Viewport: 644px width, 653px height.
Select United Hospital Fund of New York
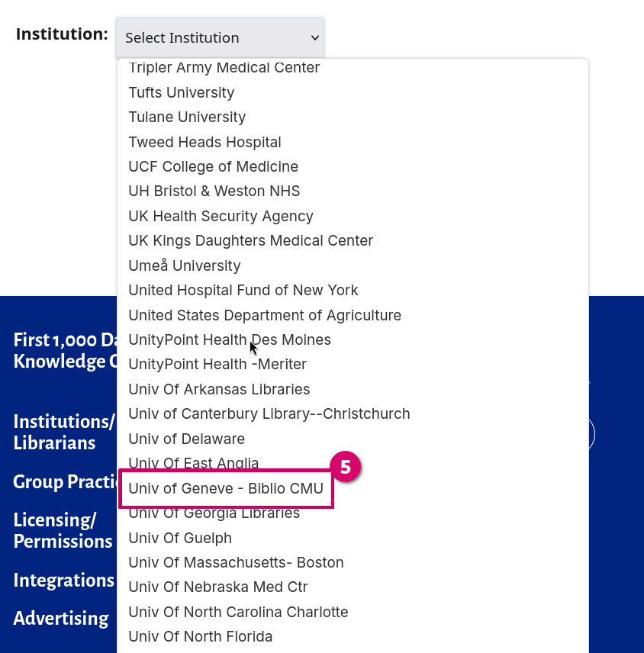(x=243, y=290)
